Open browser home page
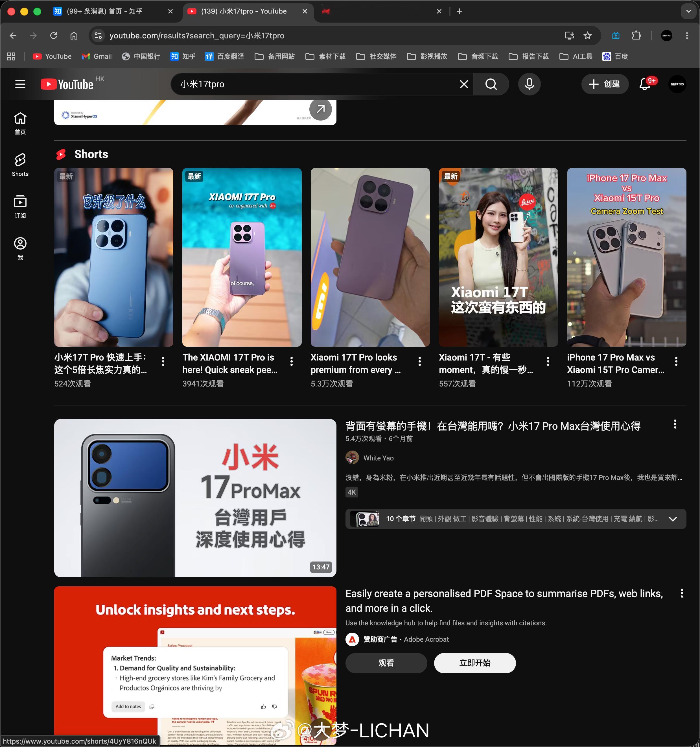The width and height of the screenshot is (700, 747). point(74,36)
